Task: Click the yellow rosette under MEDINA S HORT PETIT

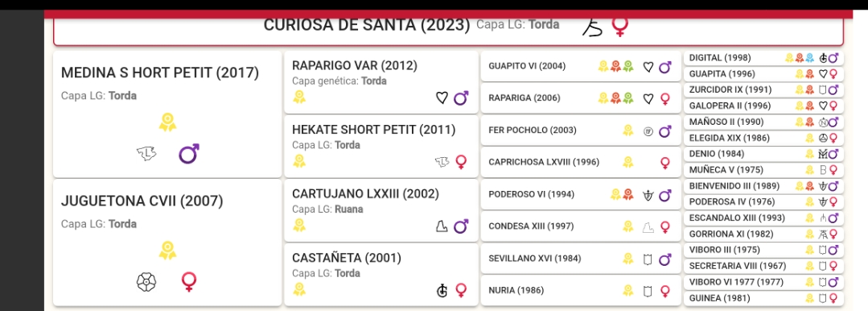Action: tap(168, 122)
